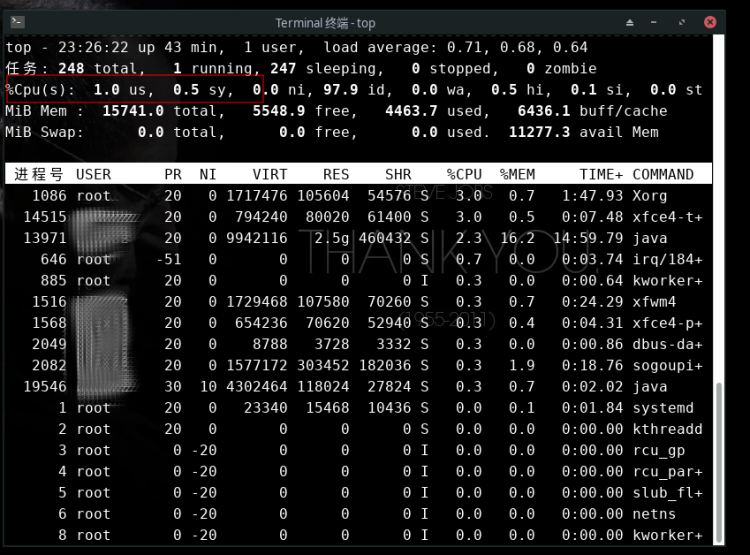Click the %MEM column header

518,174
